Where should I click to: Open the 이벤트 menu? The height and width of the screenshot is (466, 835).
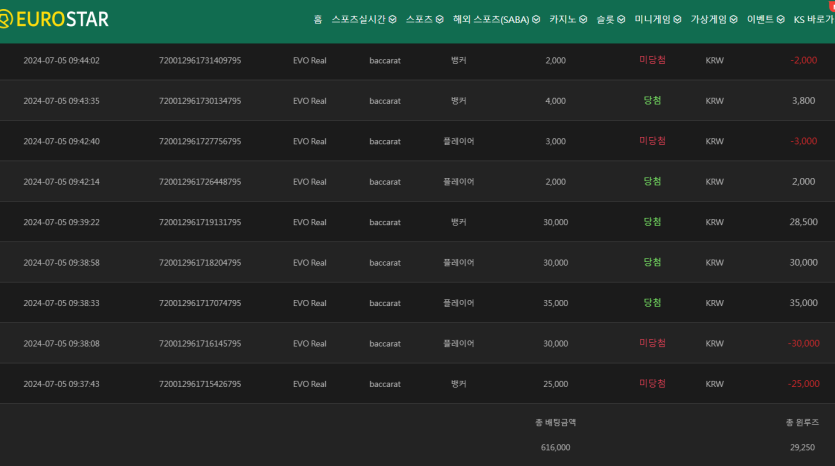coord(760,20)
